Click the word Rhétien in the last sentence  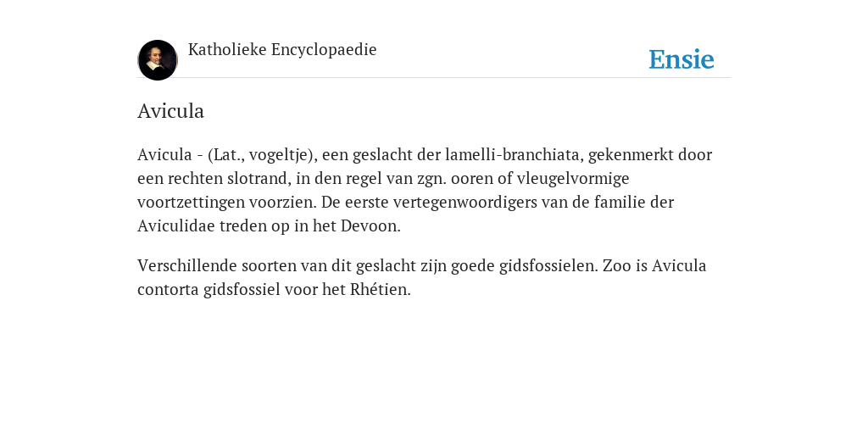pos(381,290)
